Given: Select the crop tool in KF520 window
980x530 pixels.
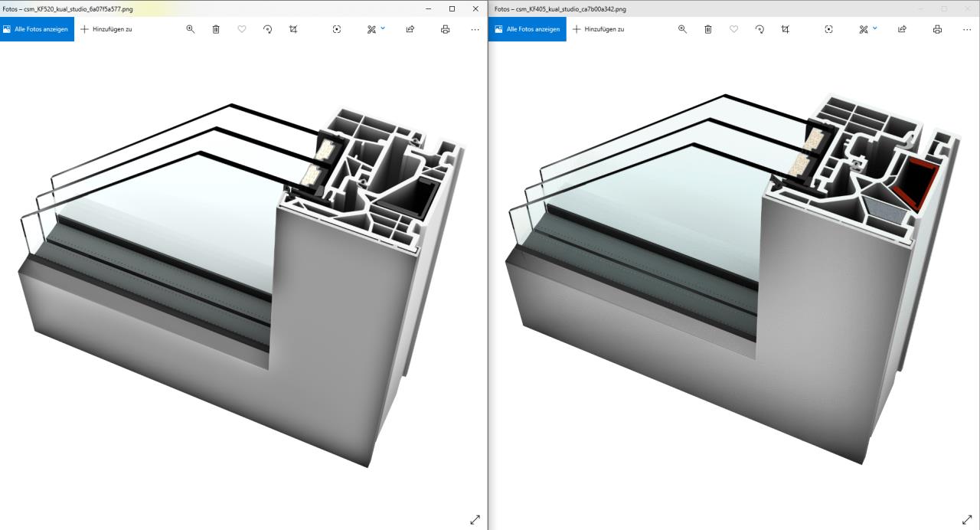Looking at the screenshot, I should (293, 29).
